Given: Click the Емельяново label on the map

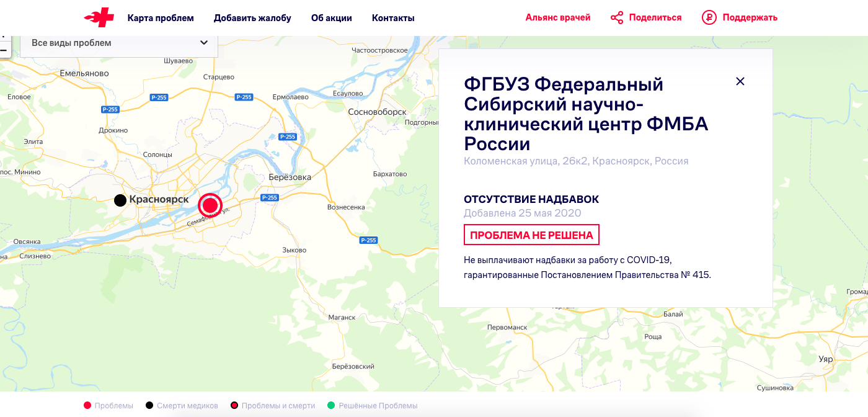Looking at the screenshot, I should (84, 73).
